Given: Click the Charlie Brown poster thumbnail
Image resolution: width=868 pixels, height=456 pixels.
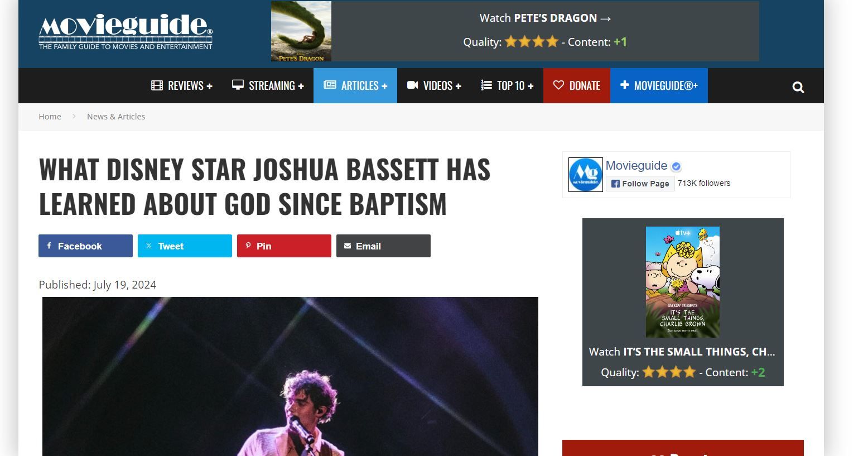Looking at the screenshot, I should coord(683,282).
